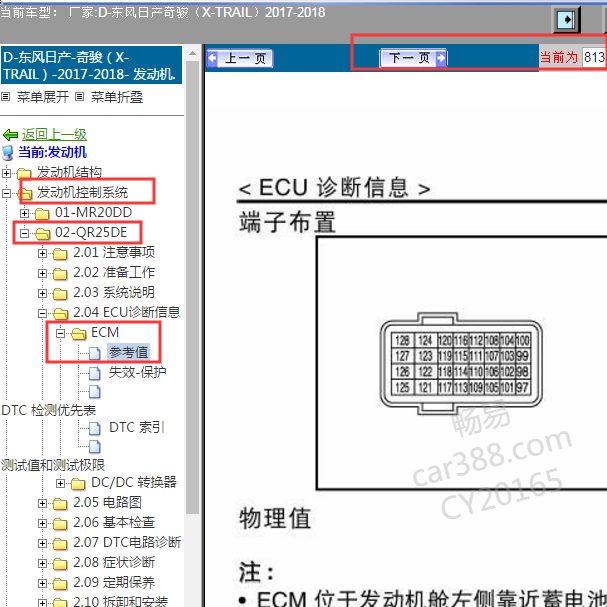Screen dimensions: 607x607
Task: Click 当前:发动机 label
Action: 52,152
